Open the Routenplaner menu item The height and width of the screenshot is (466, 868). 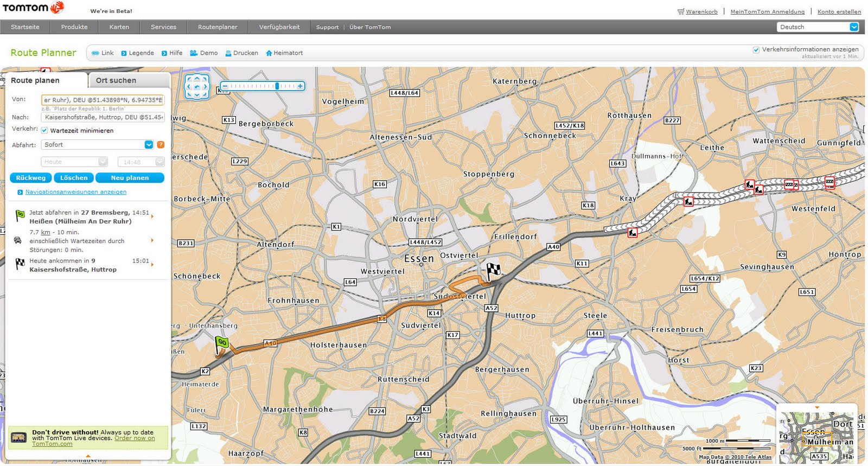pos(218,27)
